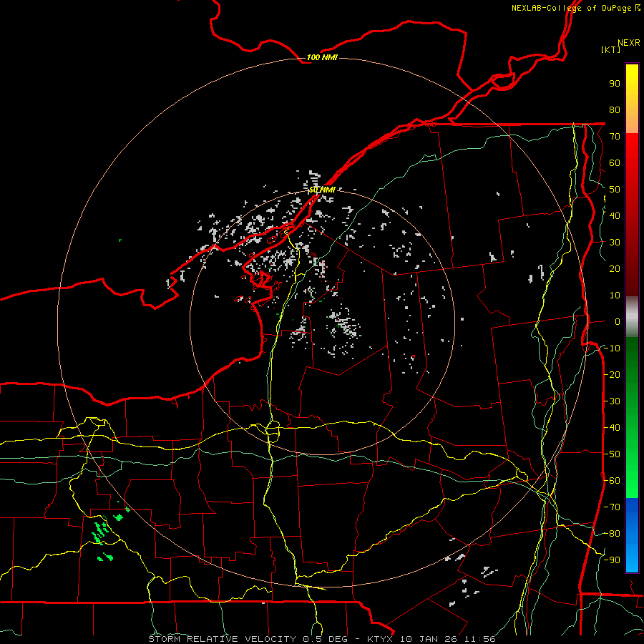Click the 40 value on velocity scale

[615, 216]
